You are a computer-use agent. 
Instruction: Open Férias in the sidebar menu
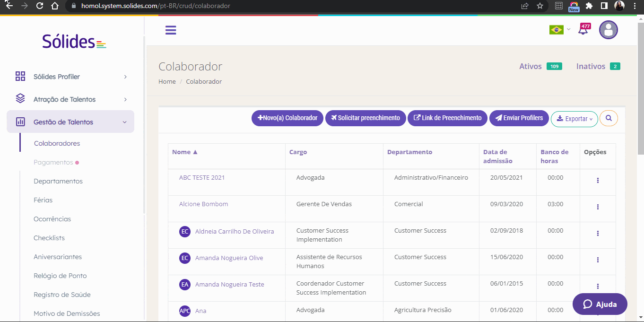[43, 200]
